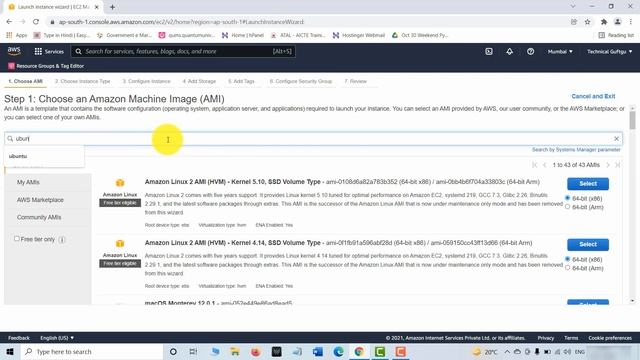Switch to 5. Add Tags step
Screen dimensions: 640x360
tap(241, 81)
